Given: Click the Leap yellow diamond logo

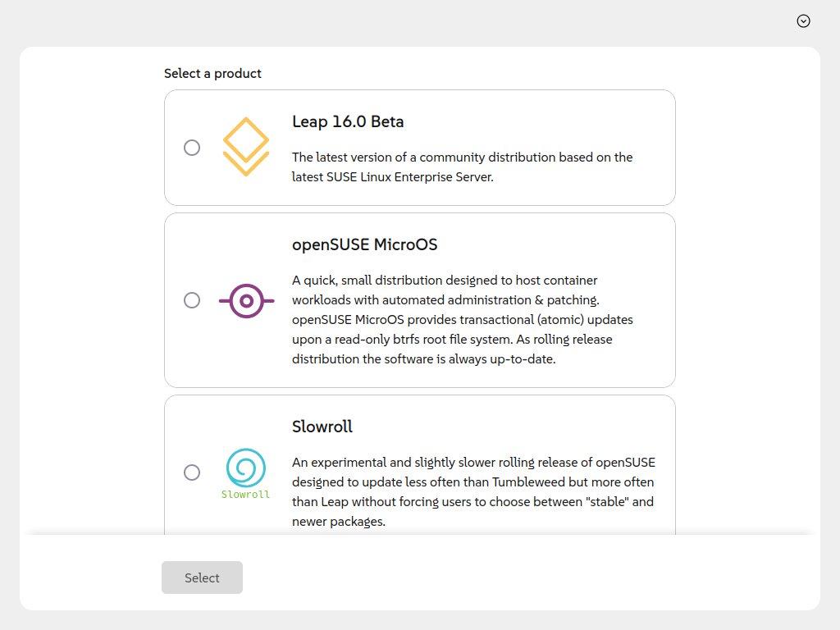Looking at the screenshot, I should (x=246, y=147).
